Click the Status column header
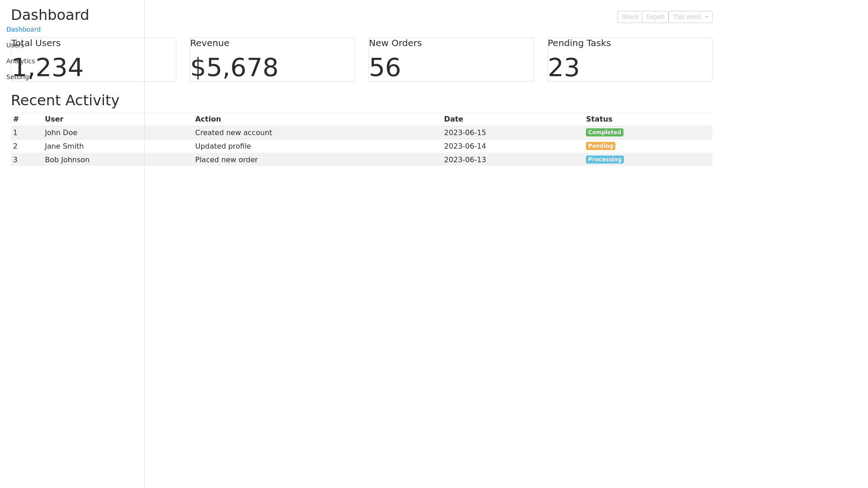Image resolution: width=868 pixels, height=488 pixels. pyautogui.click(x=599, y=119)
